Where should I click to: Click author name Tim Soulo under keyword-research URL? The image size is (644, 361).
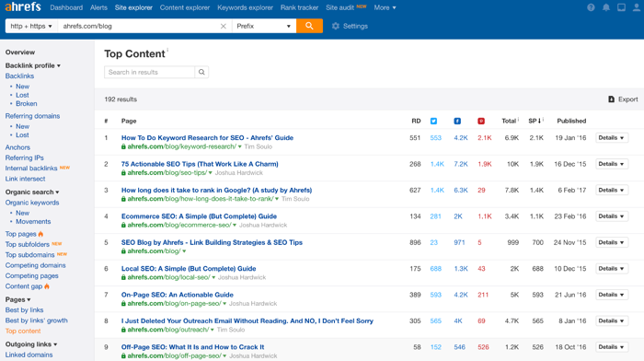pos(258,146)
